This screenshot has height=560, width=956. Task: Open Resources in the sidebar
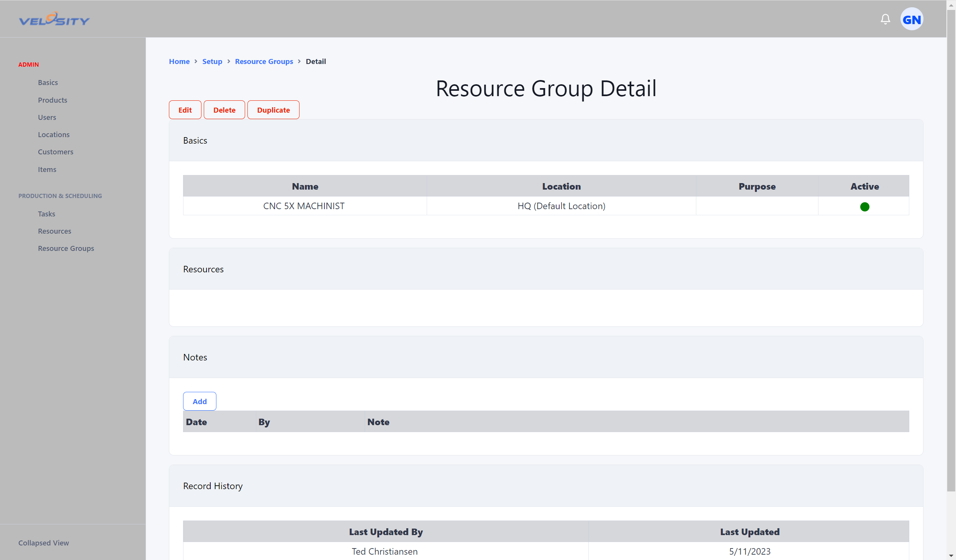54,231
